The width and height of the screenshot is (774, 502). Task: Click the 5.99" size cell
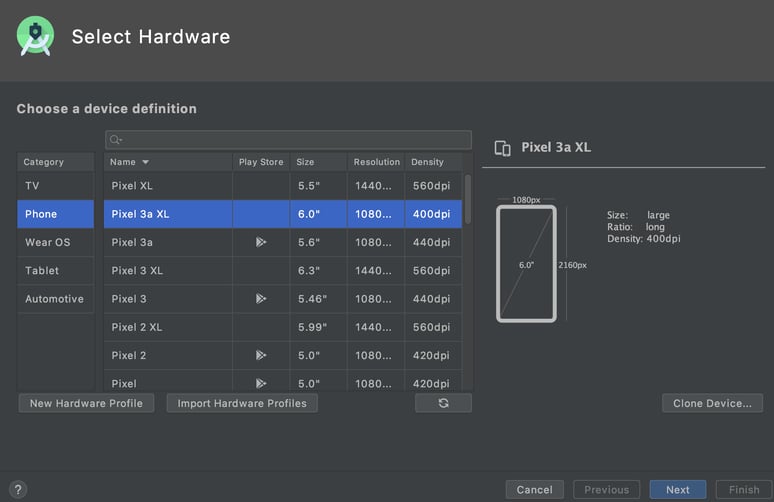point(318,327)
